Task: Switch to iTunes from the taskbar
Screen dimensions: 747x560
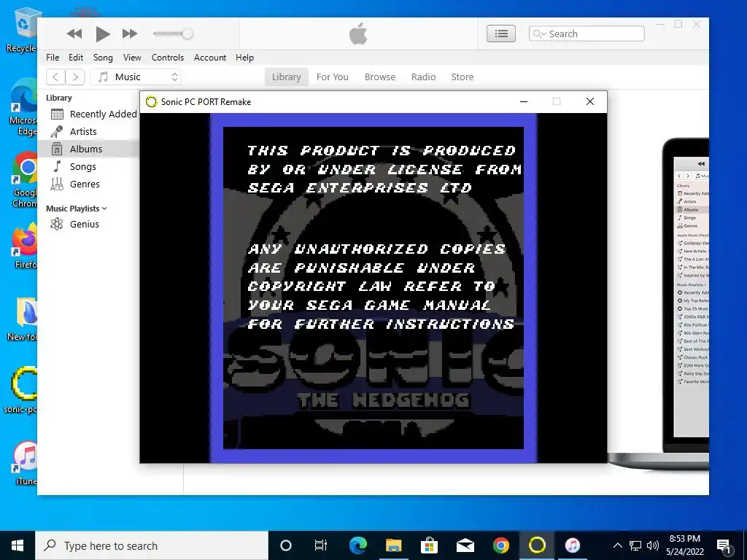Action: point(573,545)
